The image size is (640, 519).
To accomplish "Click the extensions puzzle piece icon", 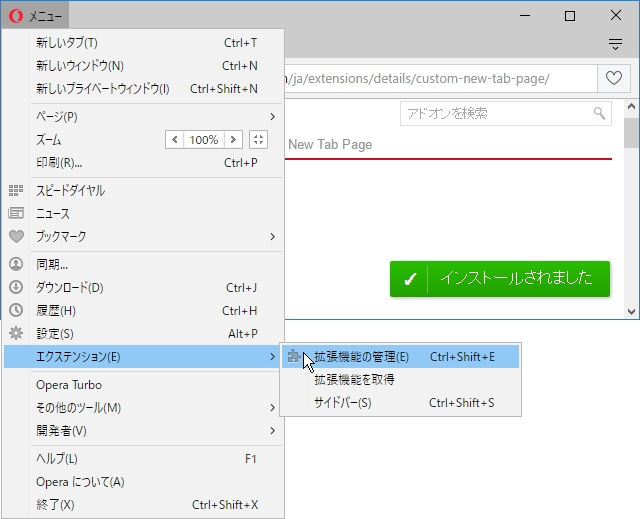I will point(294,356).
